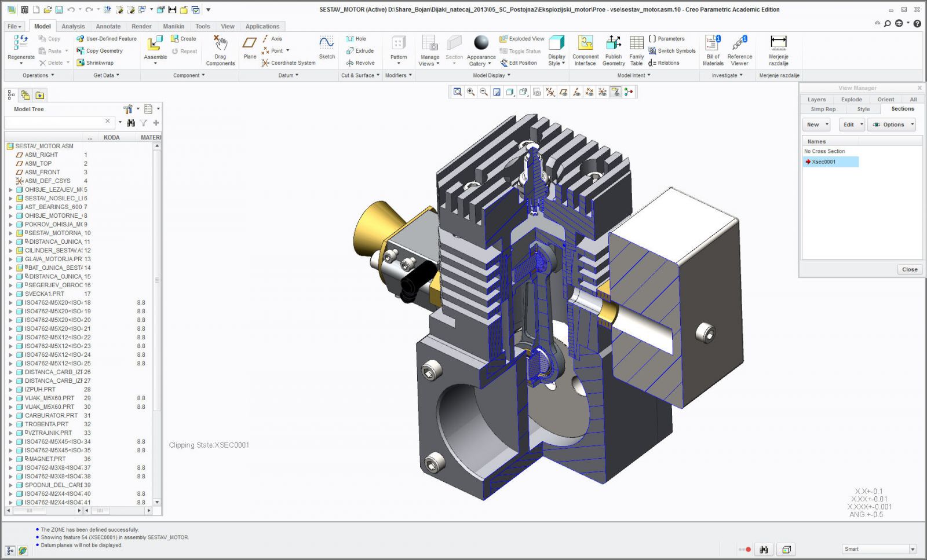The width and height of the screenshot is (927, 560).
Task: Click the Drag Components icon
Action: pyautogui.click(x=220, y=45)
